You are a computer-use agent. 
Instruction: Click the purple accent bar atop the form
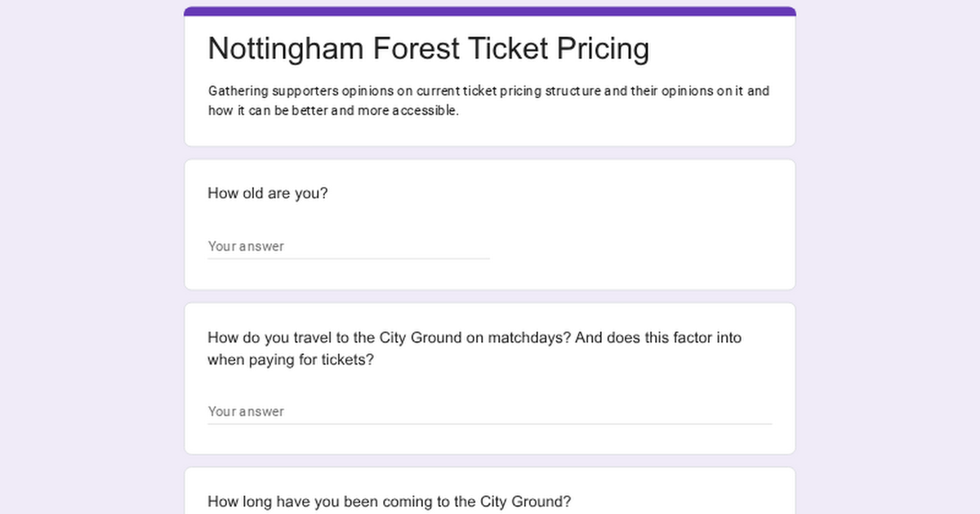tap(489, 11)
